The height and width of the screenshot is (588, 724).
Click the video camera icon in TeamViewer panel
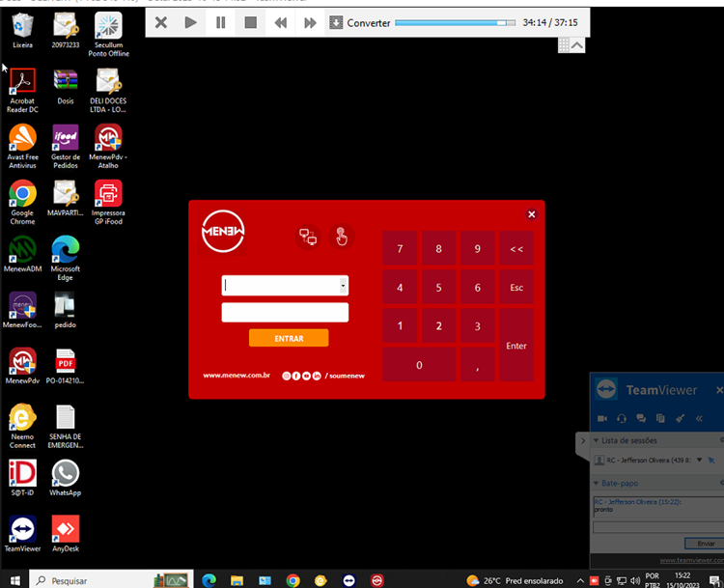[x=602, y=418]
